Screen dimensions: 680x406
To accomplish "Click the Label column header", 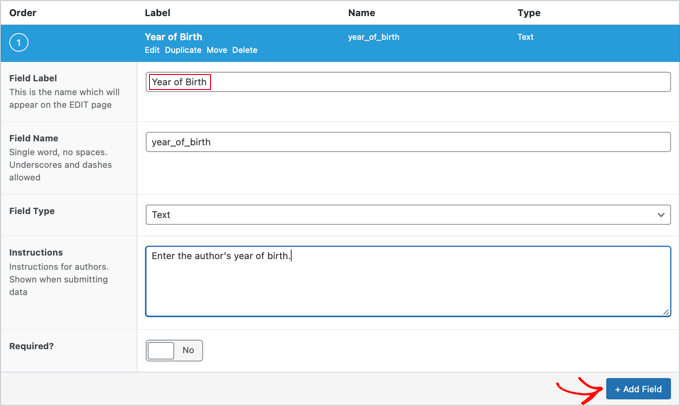I will [158, 13].
